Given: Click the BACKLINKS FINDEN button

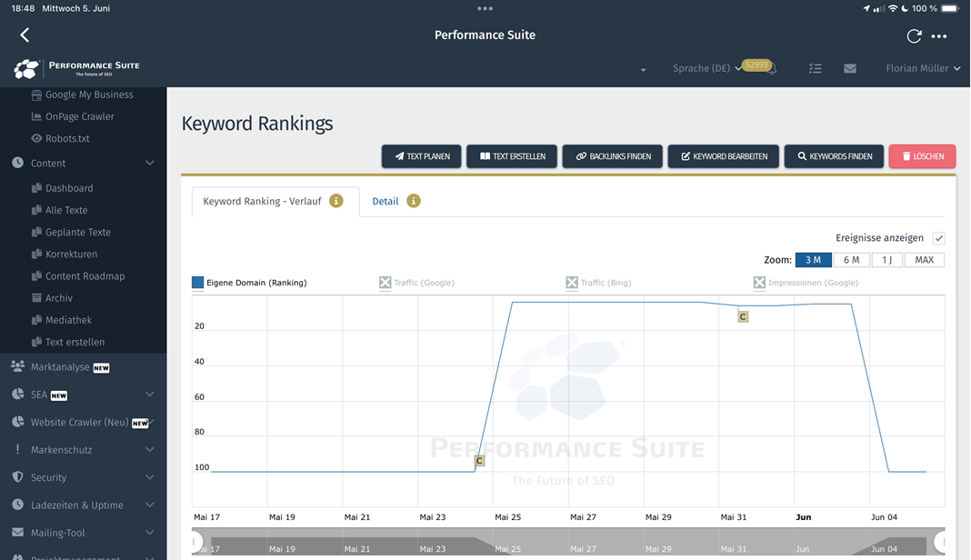Looking at the screenshot, I should pyautogui.click(x=613, y=156).
